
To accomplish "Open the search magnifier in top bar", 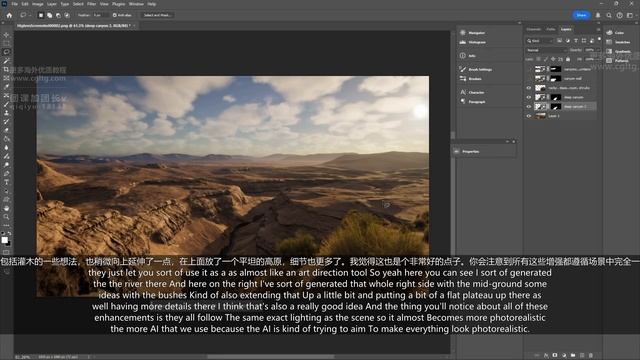I will pos(609,15).
